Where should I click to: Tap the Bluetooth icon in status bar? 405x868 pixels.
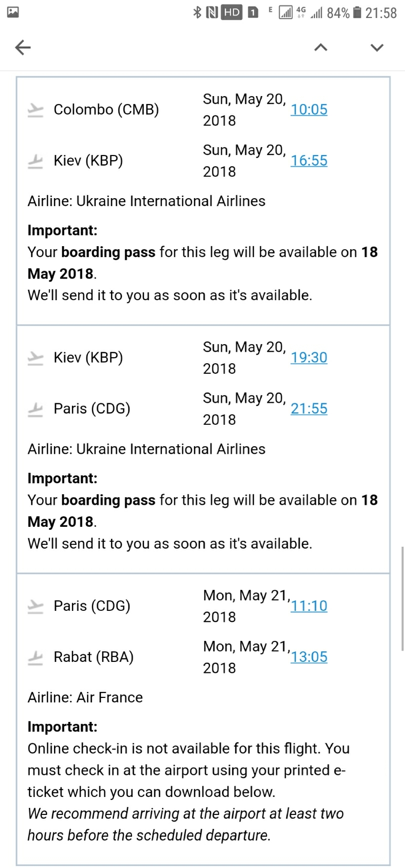pyautogui.click(x=197, y=13)
